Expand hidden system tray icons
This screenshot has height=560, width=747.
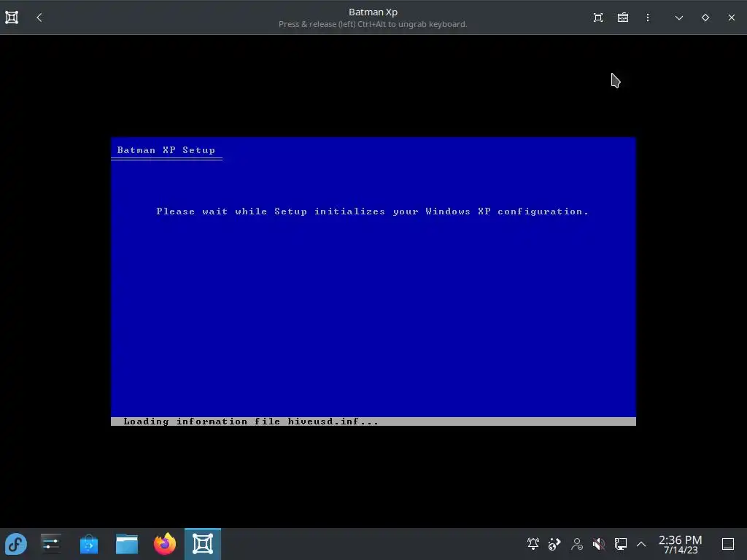point(641,543)
